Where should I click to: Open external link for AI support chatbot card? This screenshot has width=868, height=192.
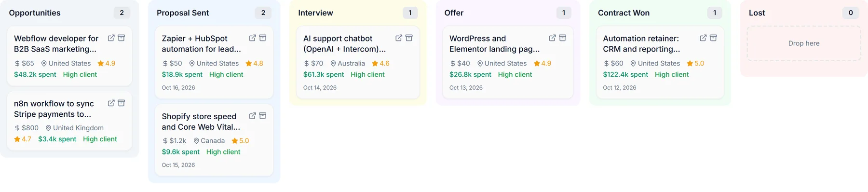click(x=399, y=38)
